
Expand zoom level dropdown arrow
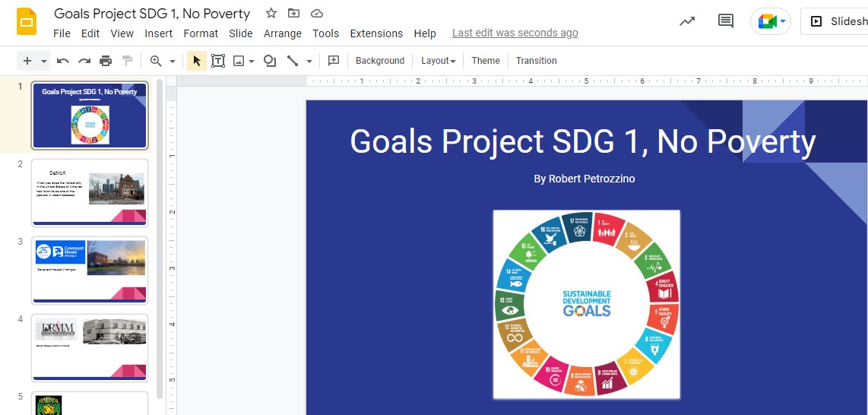(x=173, y=62)
